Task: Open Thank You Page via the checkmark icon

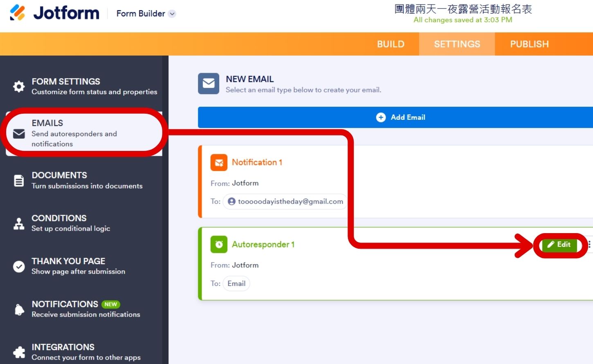Action: tap(19, 266)
